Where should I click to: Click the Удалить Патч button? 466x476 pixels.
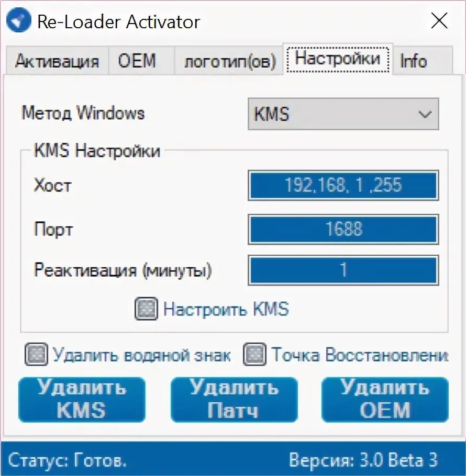tap(234, 400)
